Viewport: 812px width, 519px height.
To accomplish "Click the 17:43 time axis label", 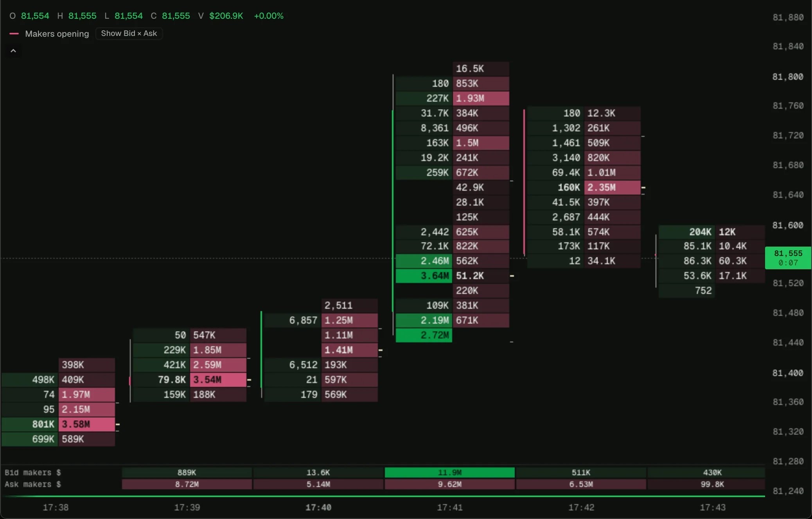I will (713, 507).
